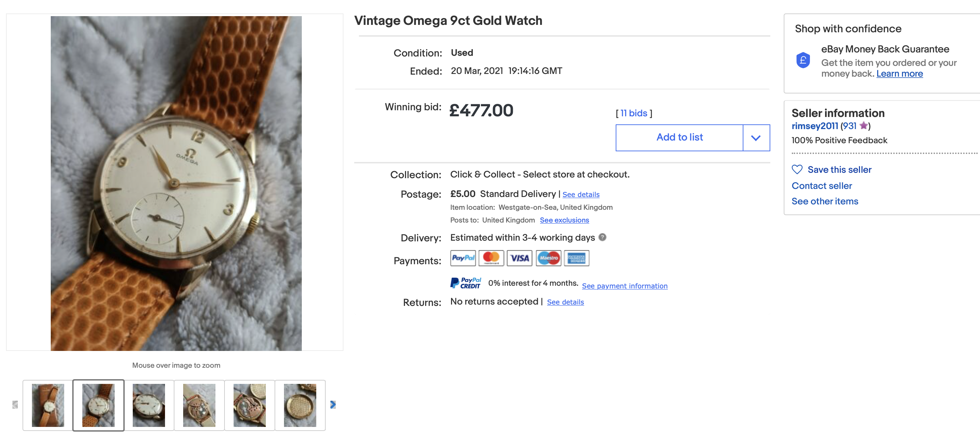Show next thumbnails with right arrow
The height and width of the screenshot is (437, 980).
tap(333, 405)
